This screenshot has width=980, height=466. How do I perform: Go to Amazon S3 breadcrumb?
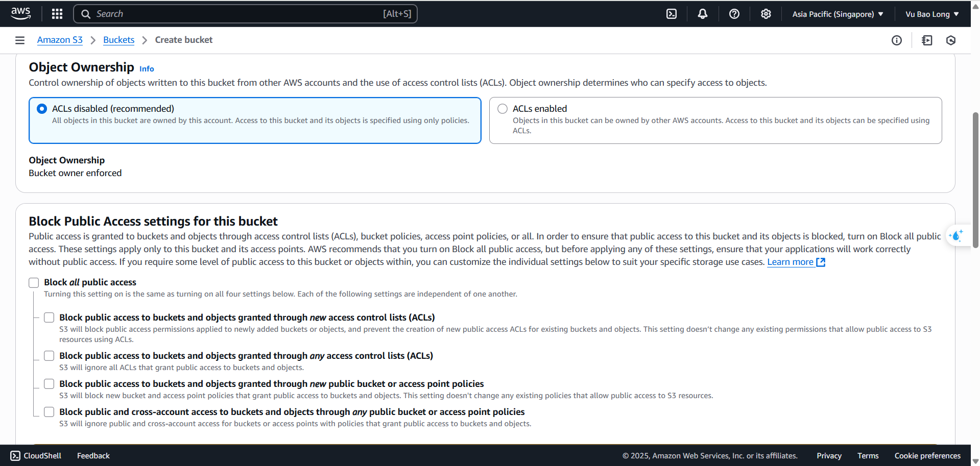[x=60, y=40]
